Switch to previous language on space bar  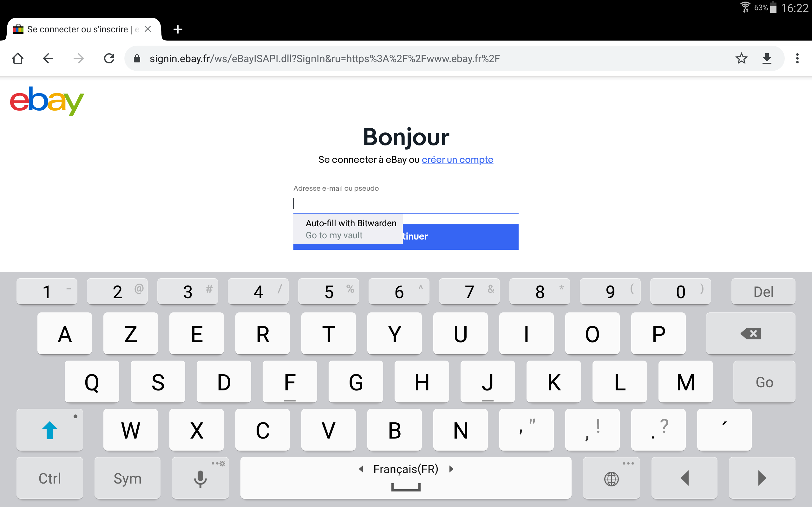[361, 469]
